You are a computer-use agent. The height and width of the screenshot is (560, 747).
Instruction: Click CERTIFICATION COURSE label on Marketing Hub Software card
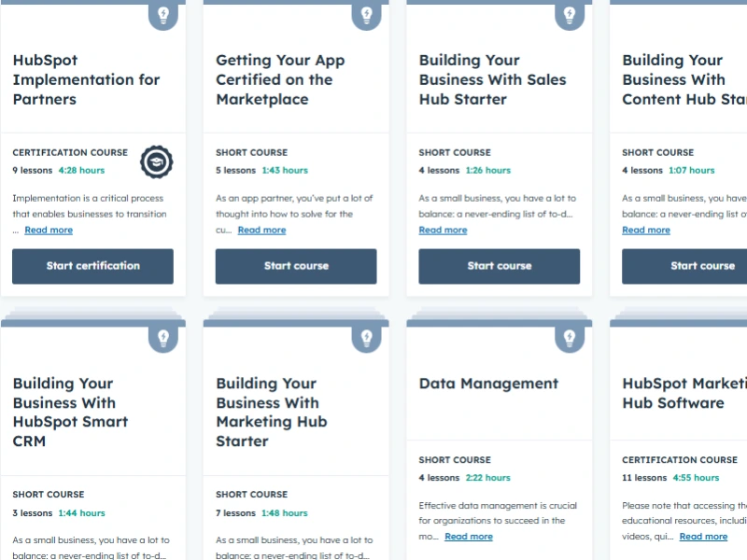[x=680, y=460]
